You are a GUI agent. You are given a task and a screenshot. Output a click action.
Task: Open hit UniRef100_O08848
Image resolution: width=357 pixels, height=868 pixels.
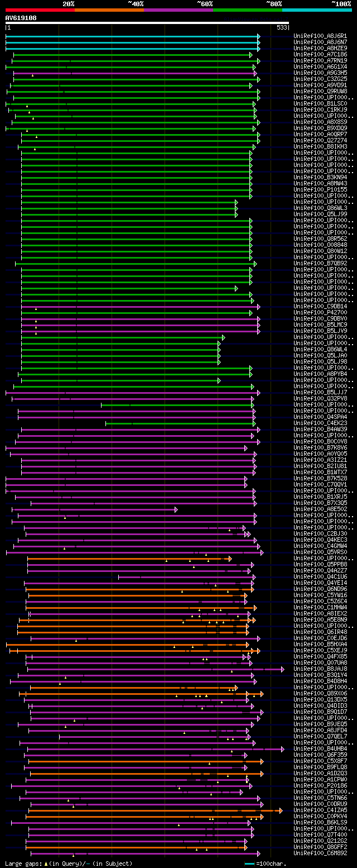click(320, 245)
